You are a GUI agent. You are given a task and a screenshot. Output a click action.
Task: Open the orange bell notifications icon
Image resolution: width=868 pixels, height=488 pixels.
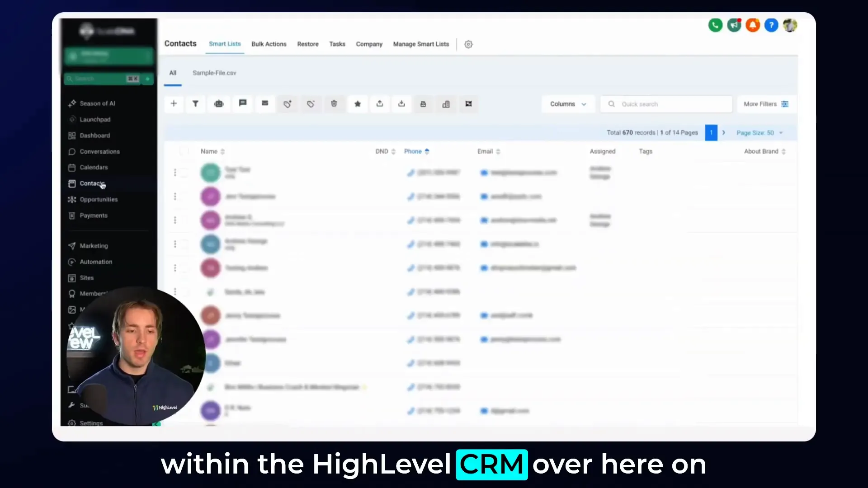point(753,25)
